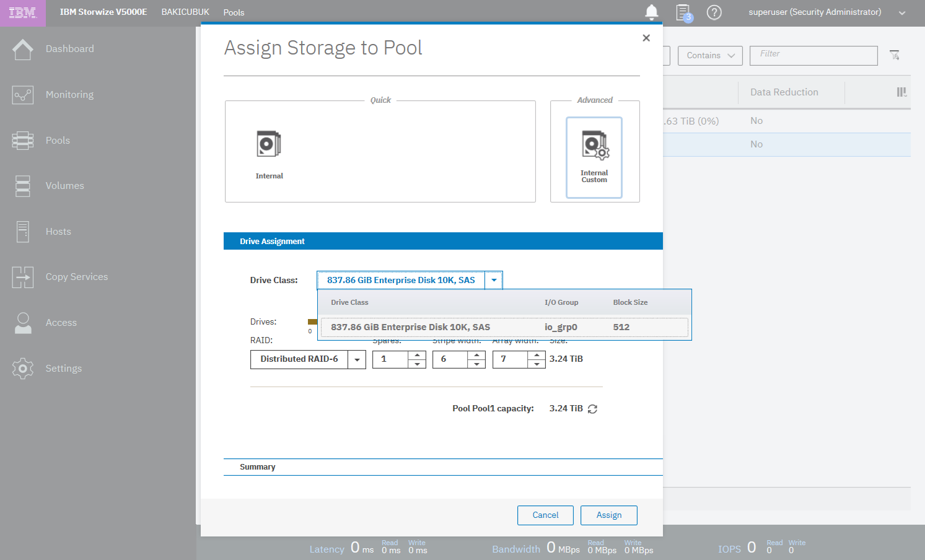Click the Pools breadcrumb in top bar
The width and height of the screenshot is (925, 560).
pos(234,12)
